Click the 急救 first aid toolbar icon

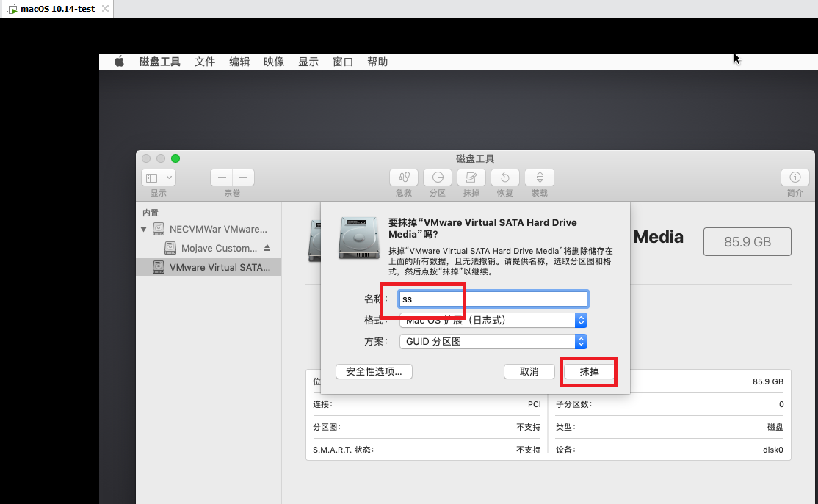(404, 178)
